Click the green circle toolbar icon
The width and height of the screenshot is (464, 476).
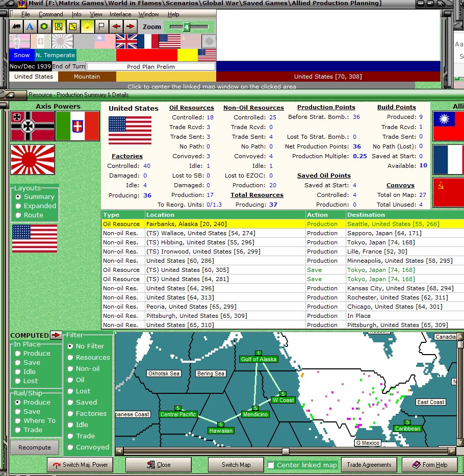[44, 27]
